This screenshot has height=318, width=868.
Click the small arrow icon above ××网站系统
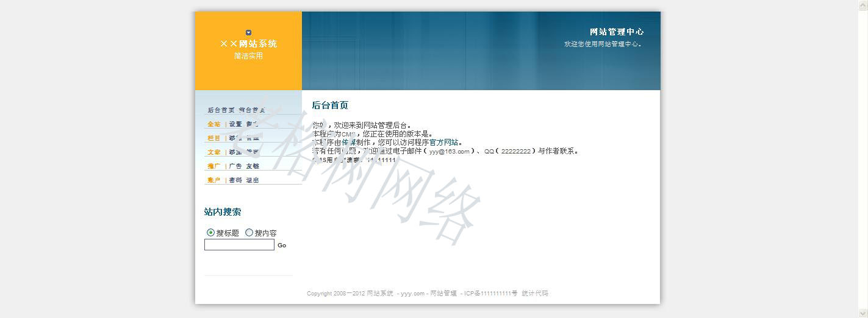click(248, 32)
